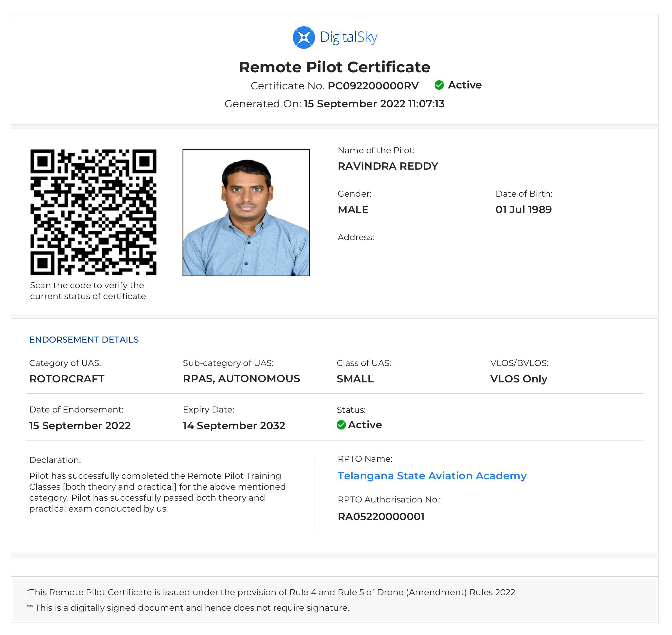Select class value SMALL
This screenshot has width=672, height=635.
click(355, 379)
